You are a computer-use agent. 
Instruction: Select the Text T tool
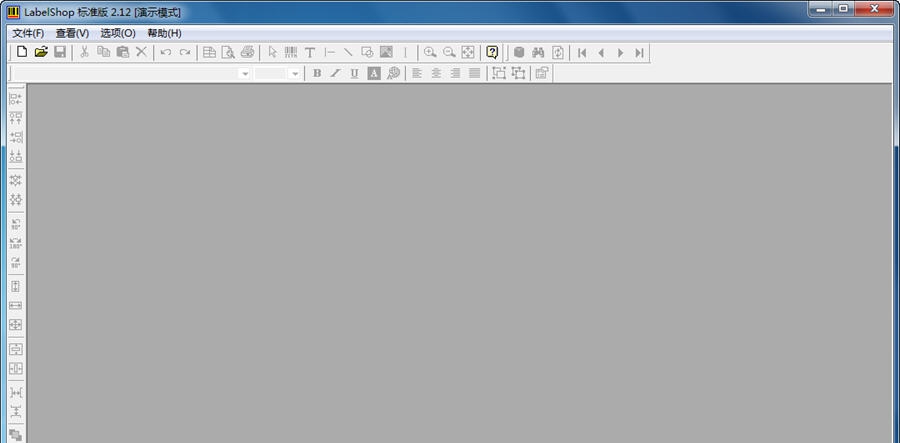(310, 52)
